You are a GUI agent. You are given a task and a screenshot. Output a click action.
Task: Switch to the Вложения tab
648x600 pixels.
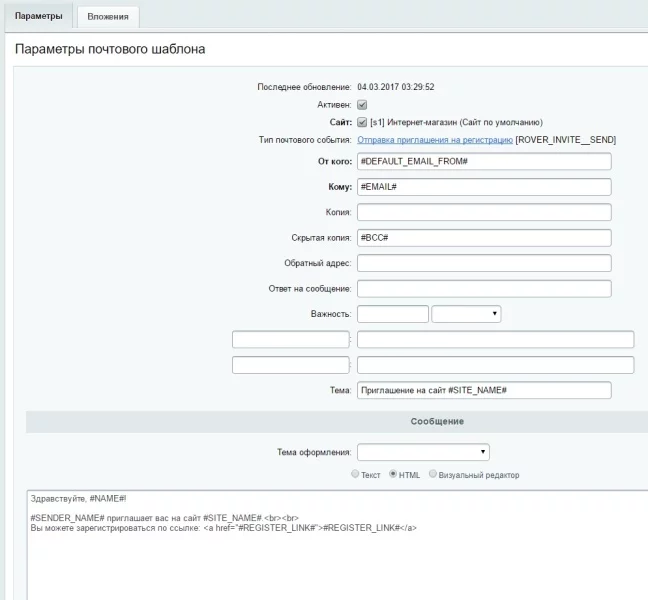107,17
